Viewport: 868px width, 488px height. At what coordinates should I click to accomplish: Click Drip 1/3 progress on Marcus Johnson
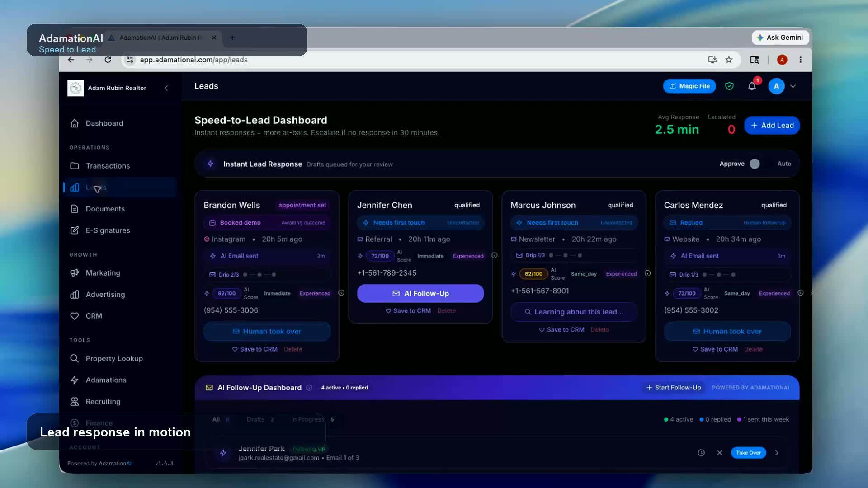click(x=574, y=255)
